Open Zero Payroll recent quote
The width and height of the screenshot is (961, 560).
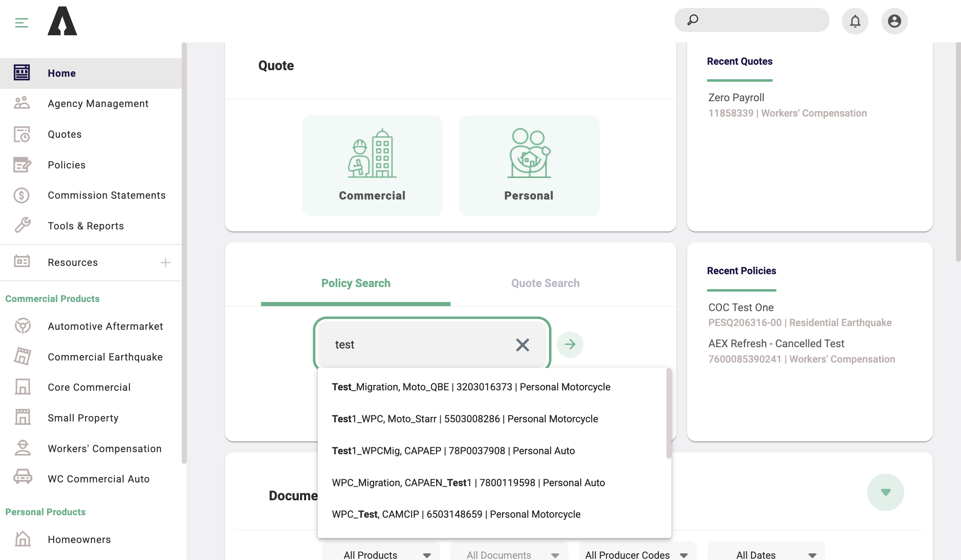pyautogui.click(x=736, y=97)
